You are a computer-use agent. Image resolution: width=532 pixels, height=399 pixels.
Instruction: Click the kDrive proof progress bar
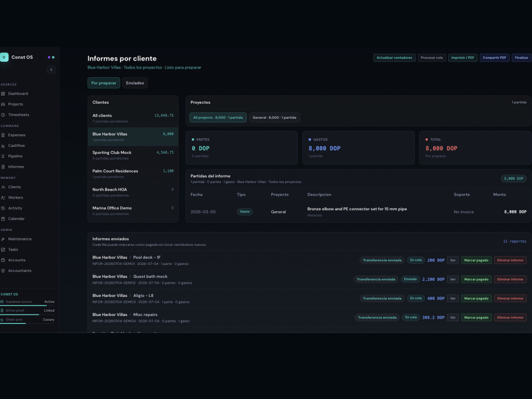click(27, 314)
